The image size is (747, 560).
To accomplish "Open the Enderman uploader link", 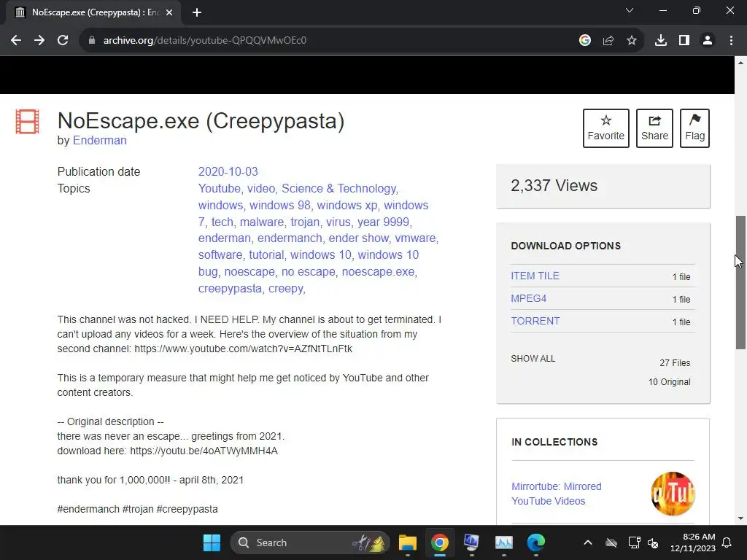I will [99, 141].
